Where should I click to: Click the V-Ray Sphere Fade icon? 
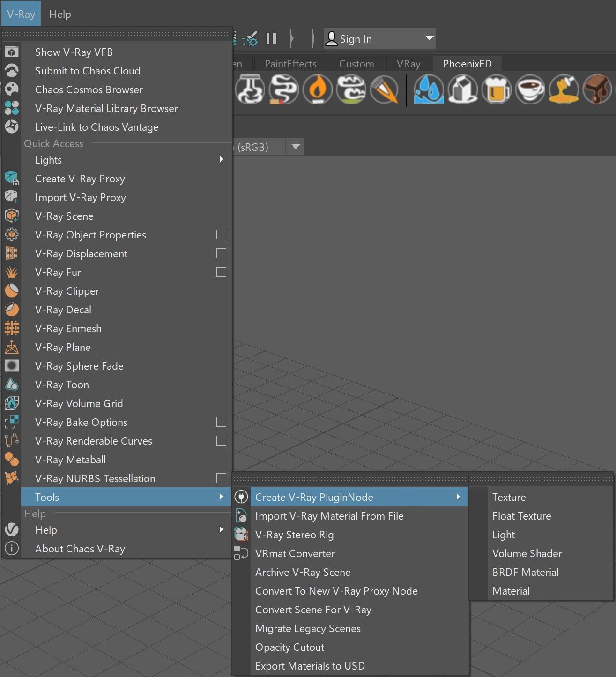[12, 366]
